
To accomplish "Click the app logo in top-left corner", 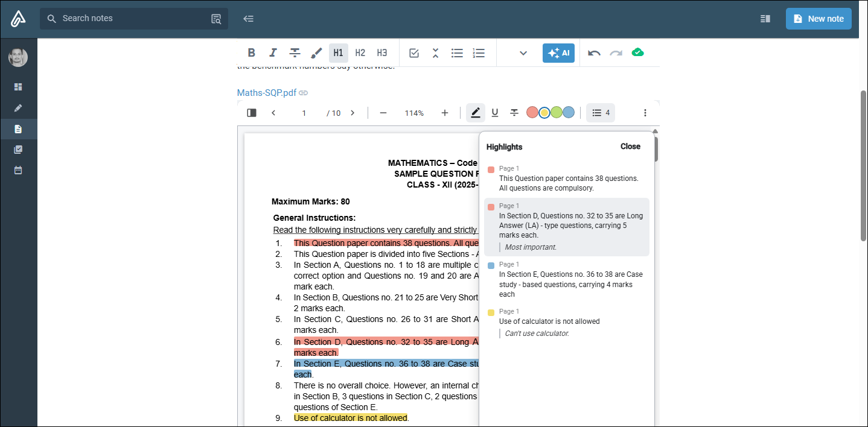I will pos(18,19).
